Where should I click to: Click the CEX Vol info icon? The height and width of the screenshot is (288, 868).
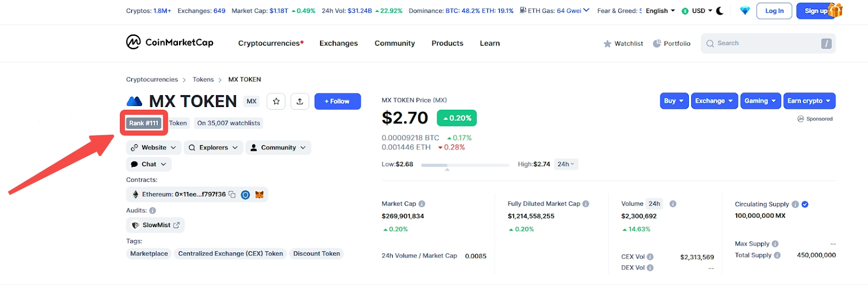(x=650, y=257)
